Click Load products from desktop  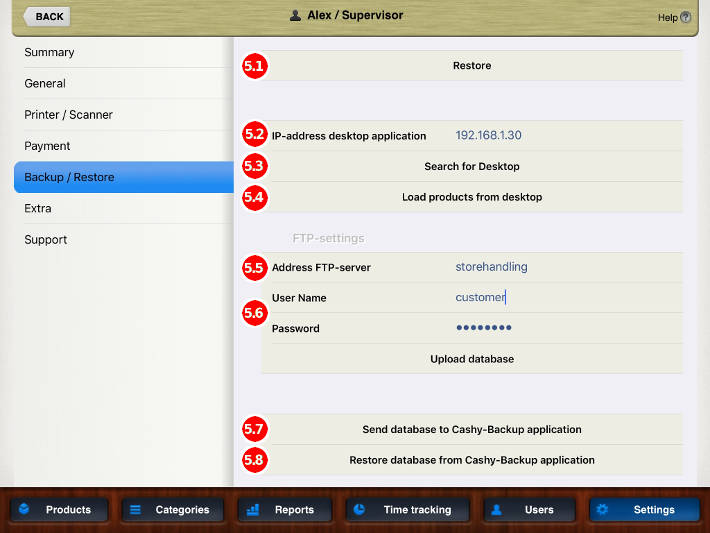click(x=472, y=197)
